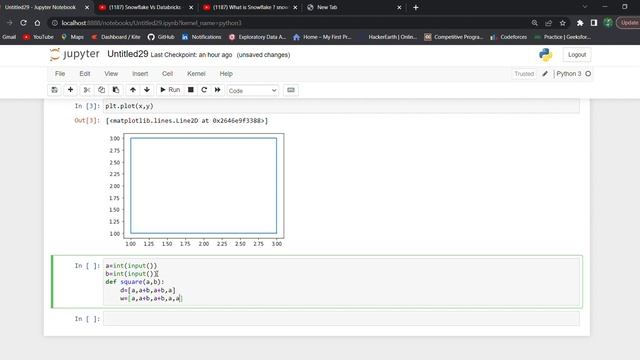Click the Out[3] output prompt area
The image size is (640, 360).
(87, 120)
